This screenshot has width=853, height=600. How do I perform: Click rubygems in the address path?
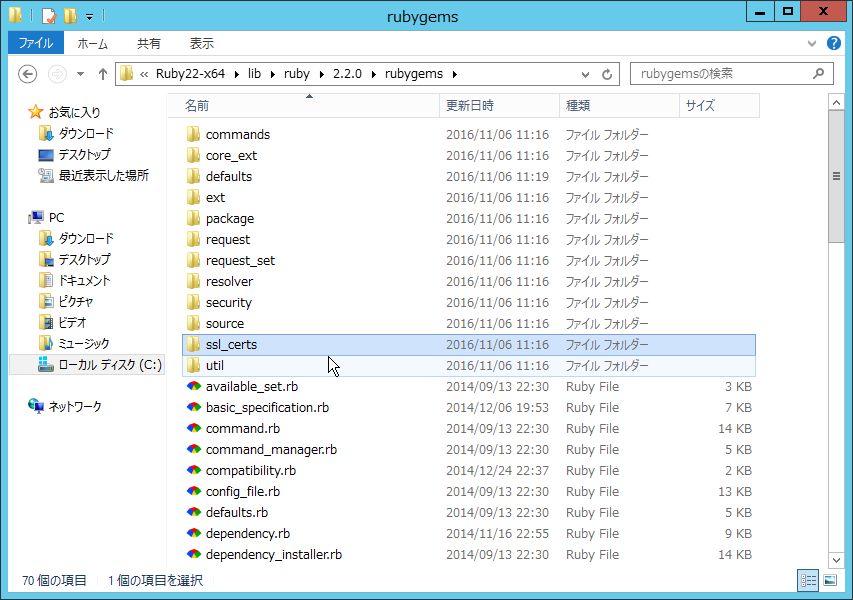(x=413, y=73)
